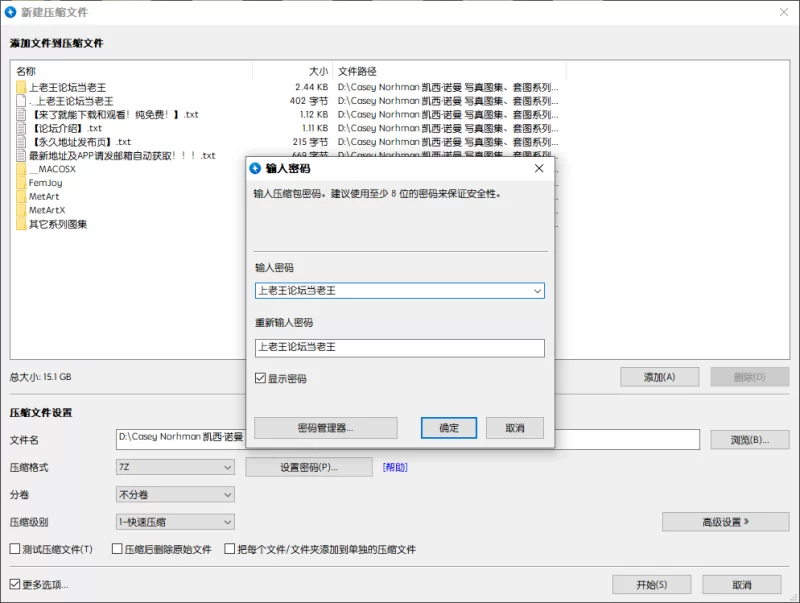Click the folder icon of 上老王论坛当老王
The width and height of the screenshot is (800, 603).
pos(20,87)
